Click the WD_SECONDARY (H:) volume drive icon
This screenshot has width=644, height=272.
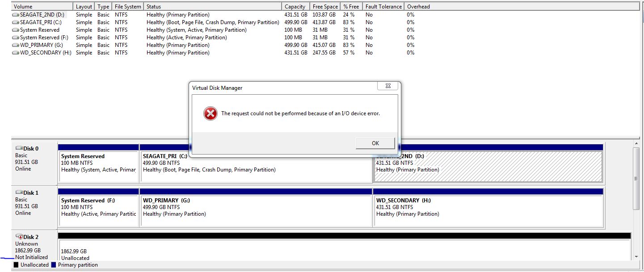coord(16,53)
